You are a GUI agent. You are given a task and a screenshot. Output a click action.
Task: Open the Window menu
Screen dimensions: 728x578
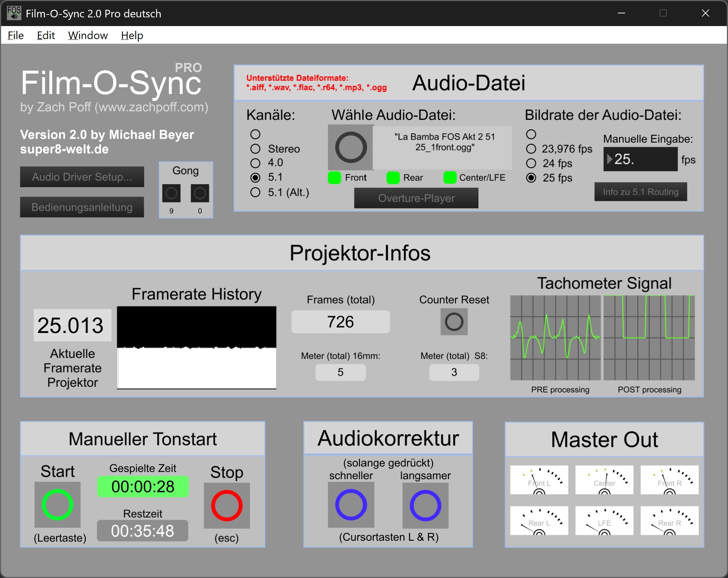pos(88,35)
